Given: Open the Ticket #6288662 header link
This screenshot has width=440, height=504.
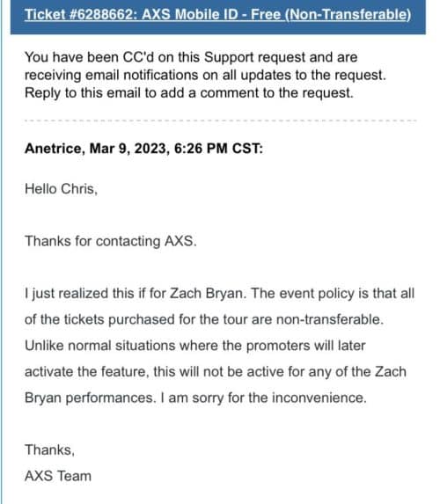Looking at the screenshot, I should pyautogui.click(x=217, y=15).
